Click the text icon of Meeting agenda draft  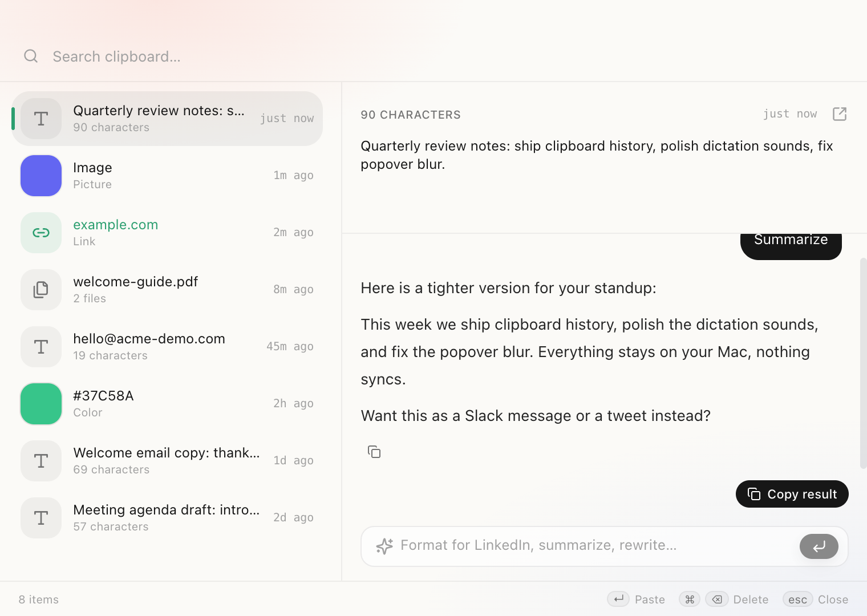click(41, 518)
